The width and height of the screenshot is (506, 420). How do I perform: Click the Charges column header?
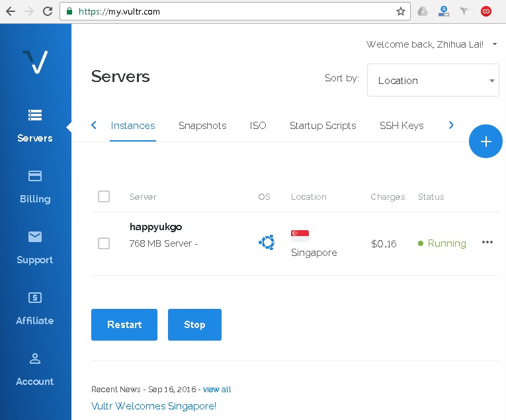click(x=388, y=197)
